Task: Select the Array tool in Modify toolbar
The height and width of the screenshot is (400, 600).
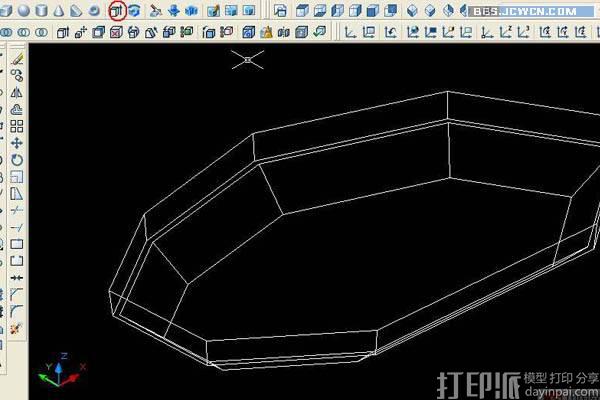Action: pyautogui.click(x=17, y=126)
